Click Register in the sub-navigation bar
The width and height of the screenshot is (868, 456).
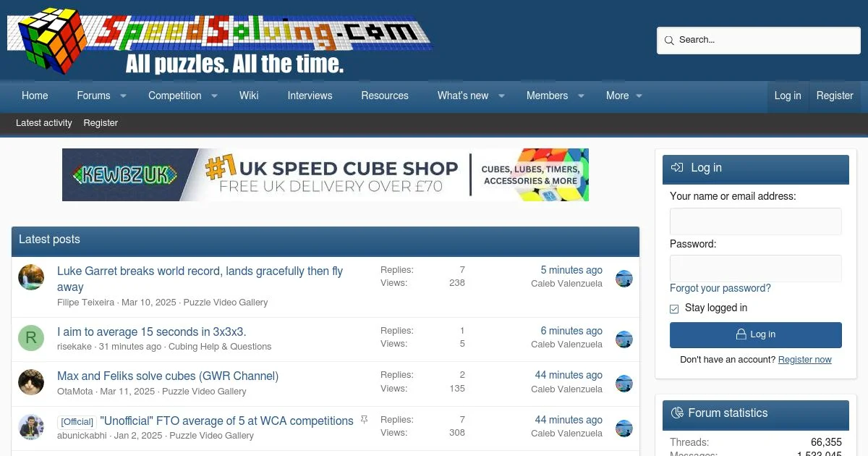pyautogui.click(x=101, y=123)
